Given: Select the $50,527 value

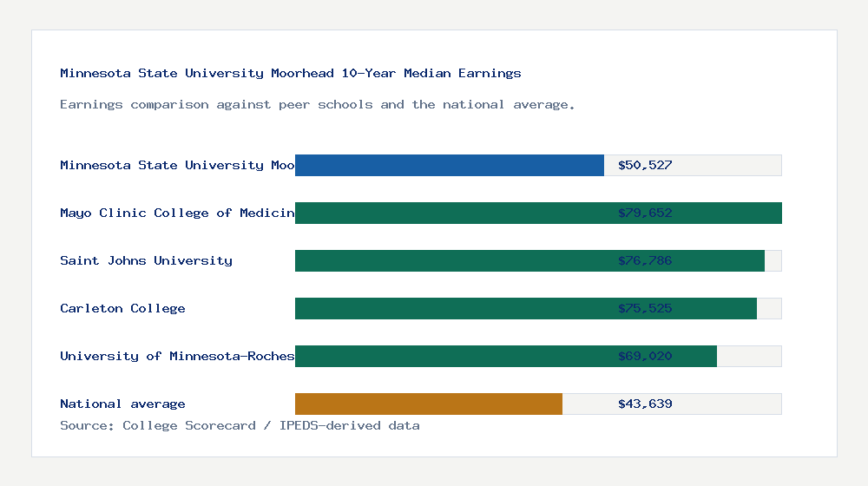Looking at the screenshot, I should pos(645,165).
